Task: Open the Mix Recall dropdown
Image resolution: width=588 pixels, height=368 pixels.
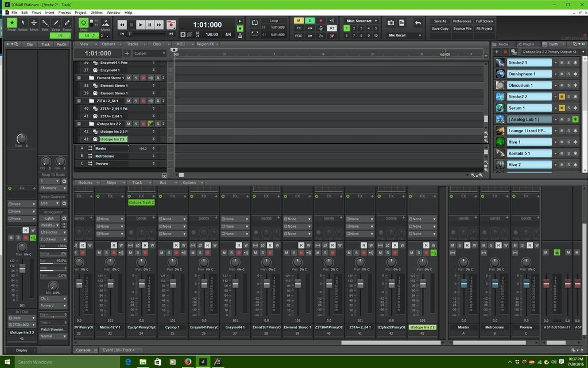Action: [x=405, y=36]
